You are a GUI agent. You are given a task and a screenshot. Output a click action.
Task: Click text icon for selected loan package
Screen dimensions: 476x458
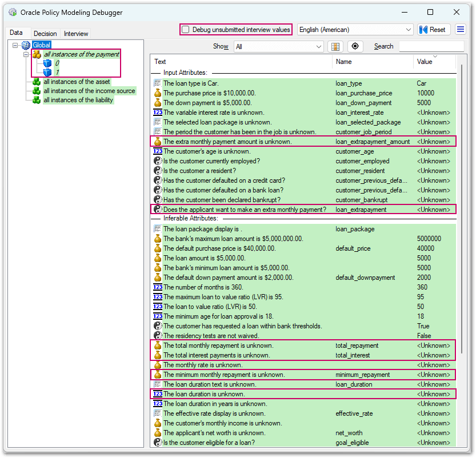pyautogui.click(x=158, y=122)
